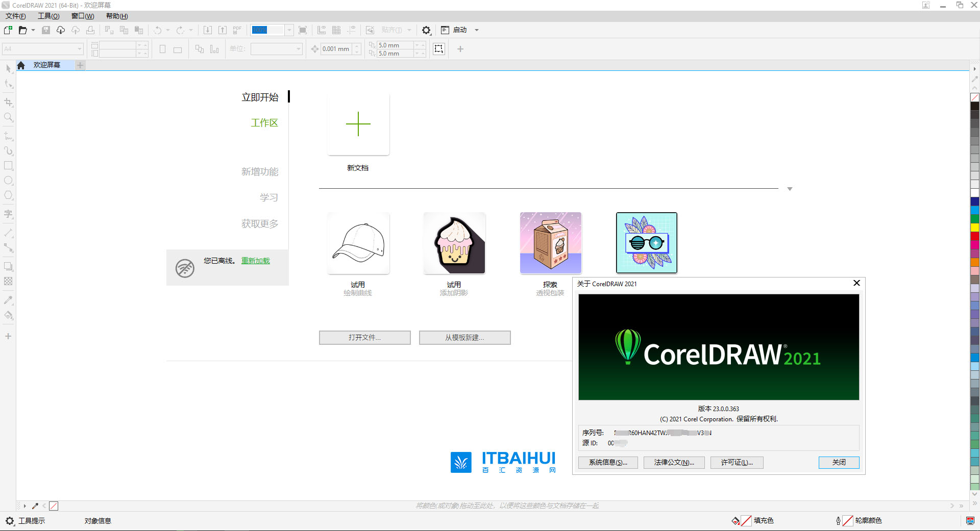Click the Import icon with down arrow

pos(208,30)
